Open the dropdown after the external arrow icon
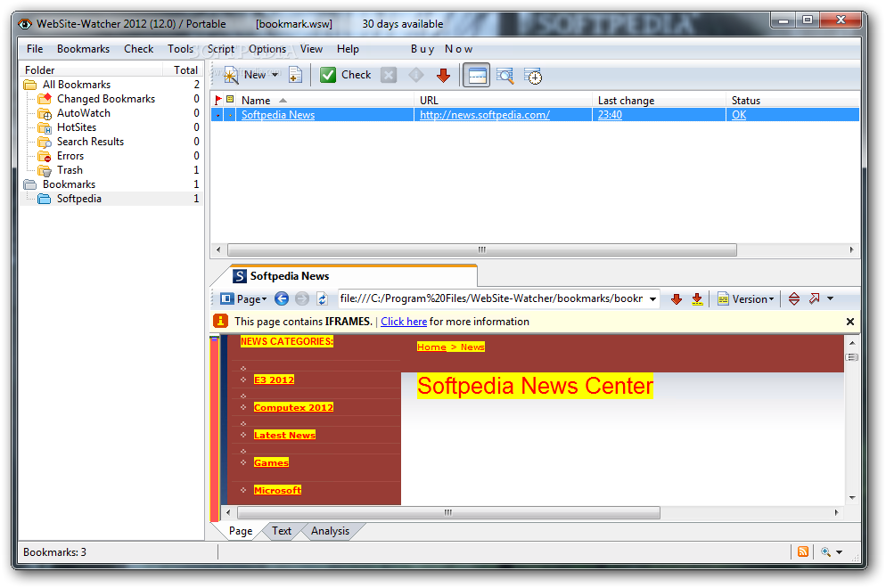Screen dimensions: 886x588 [830, 298]
